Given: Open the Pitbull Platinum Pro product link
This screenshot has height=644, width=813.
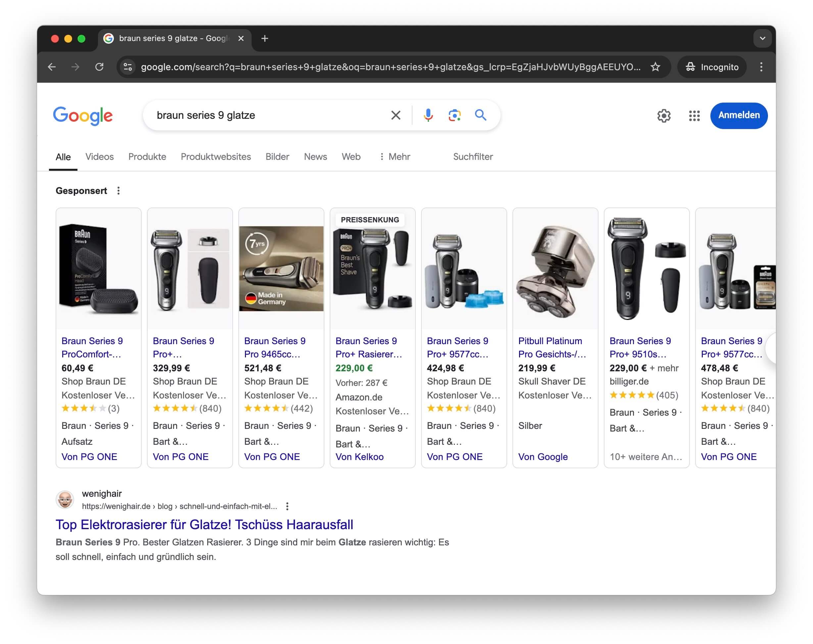Looking at the screenshot, I should coord(551,347).
